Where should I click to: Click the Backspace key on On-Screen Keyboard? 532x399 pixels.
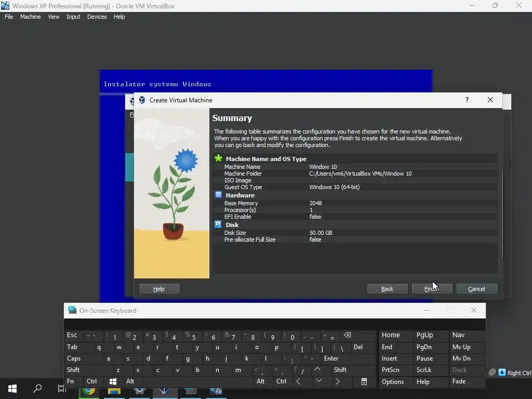coord(348,335)
